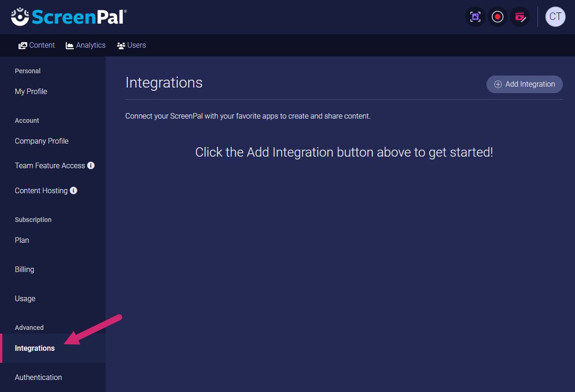Open the video editor icon in header
This screenshot has width=575, height=392.
pos(520,17)
